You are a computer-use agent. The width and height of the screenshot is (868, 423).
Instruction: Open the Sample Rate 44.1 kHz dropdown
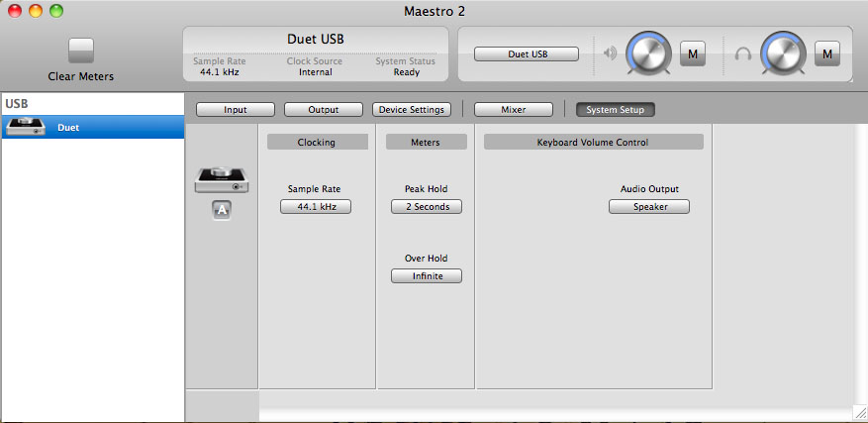click(x=316, y=207)
